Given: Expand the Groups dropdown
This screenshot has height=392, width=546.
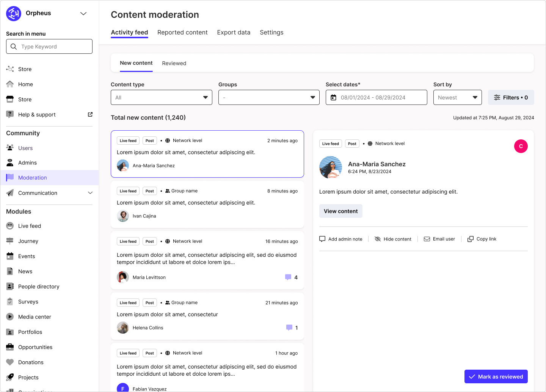Looking at the screenshot, I should click(268, 97).
